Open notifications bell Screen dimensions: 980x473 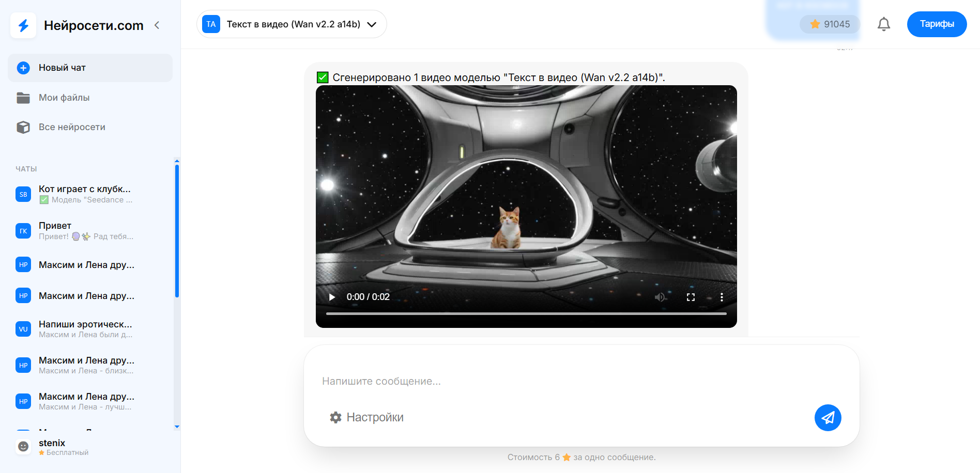[884, 24]
